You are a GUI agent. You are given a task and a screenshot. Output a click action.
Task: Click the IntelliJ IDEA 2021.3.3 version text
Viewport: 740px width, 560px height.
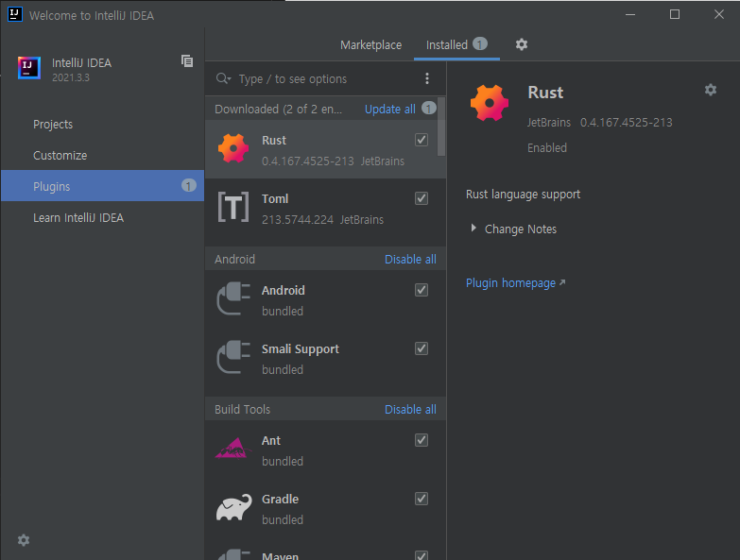point(70,77)
